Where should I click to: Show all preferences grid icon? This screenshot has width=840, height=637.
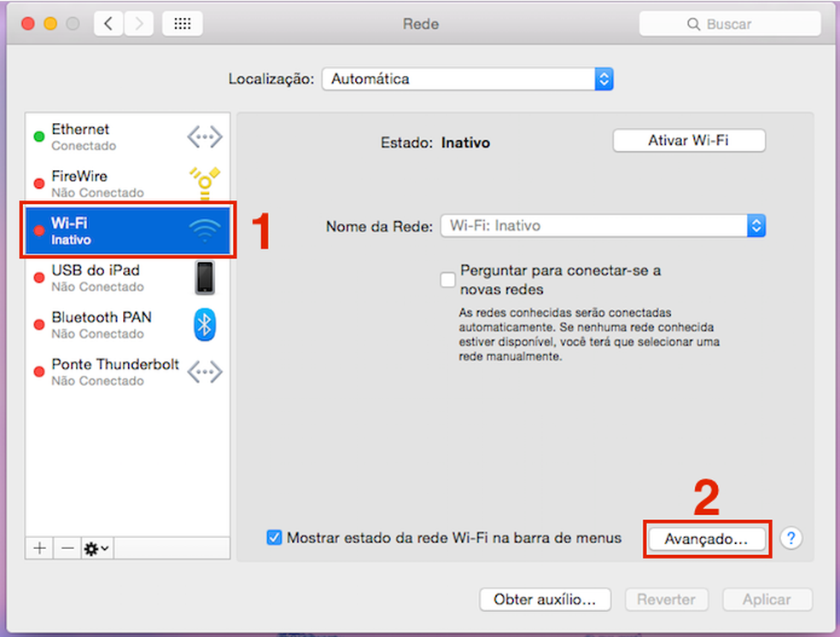pos(182,24)
